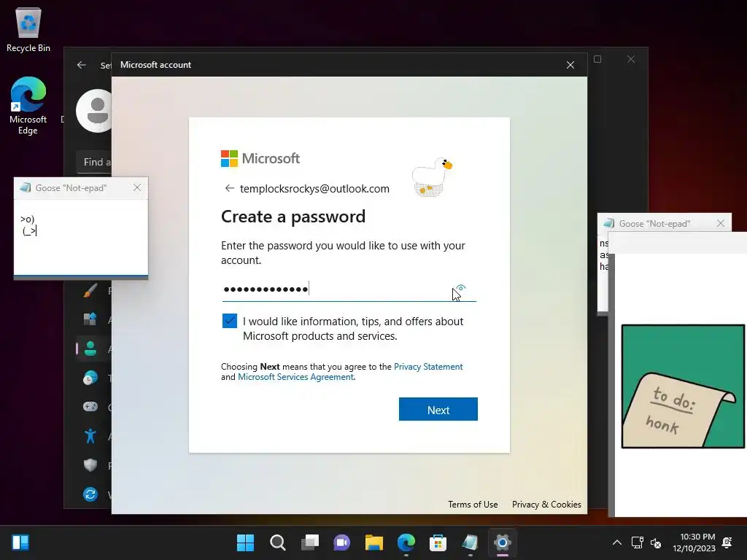Image resolution: width=747 pixels, height=560 pixels.
Task: Select Accounts icon in Settings sidebar
Action: pyautogui.click(x=90, y=349)
